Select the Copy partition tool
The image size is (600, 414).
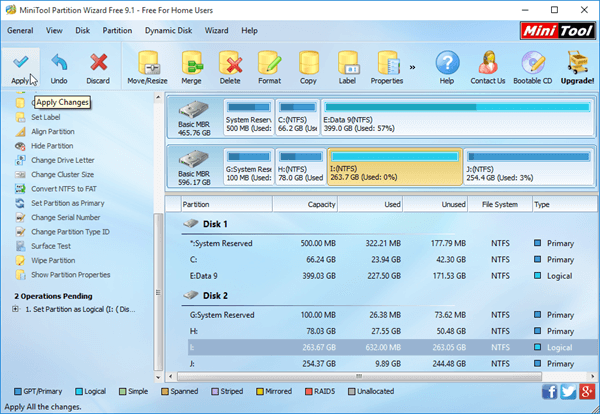pyautogui.click(x=308, y=68)
